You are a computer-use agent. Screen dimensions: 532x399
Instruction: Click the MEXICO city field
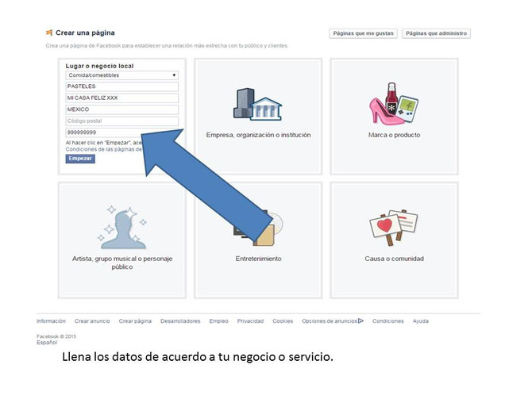tap(121, 109)
